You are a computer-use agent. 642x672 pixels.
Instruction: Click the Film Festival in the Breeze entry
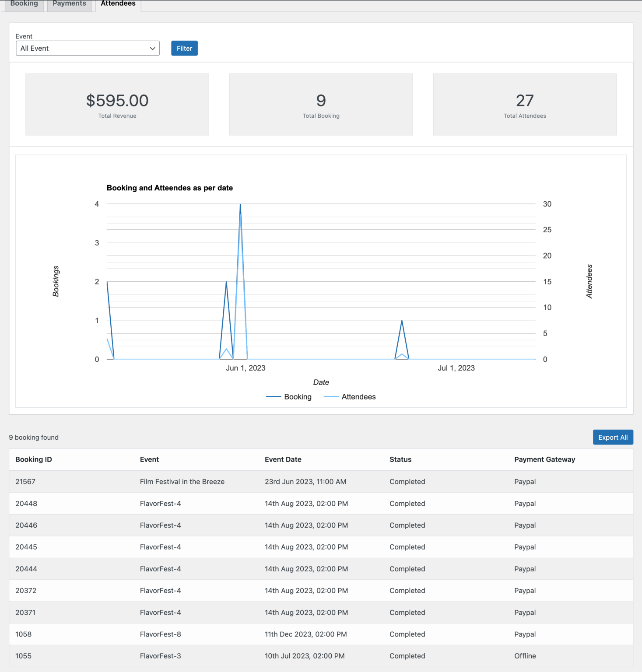click(182, 482)
